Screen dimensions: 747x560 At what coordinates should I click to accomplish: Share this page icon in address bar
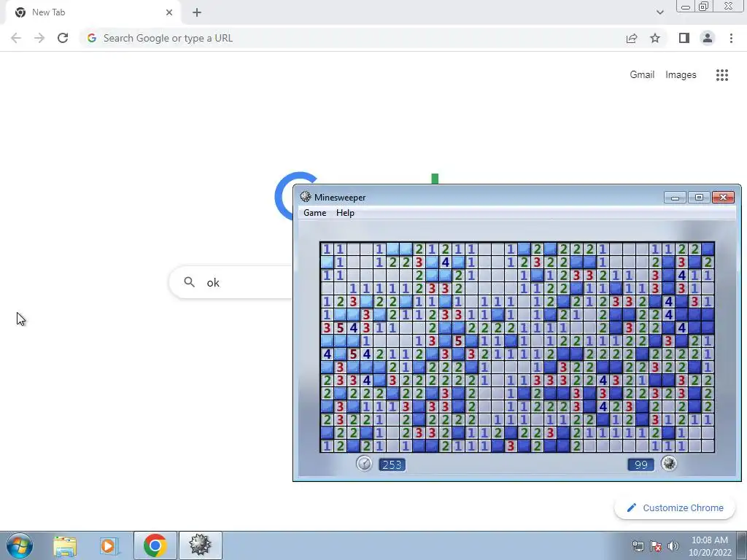pyautogui.click(x=632, y=38)
